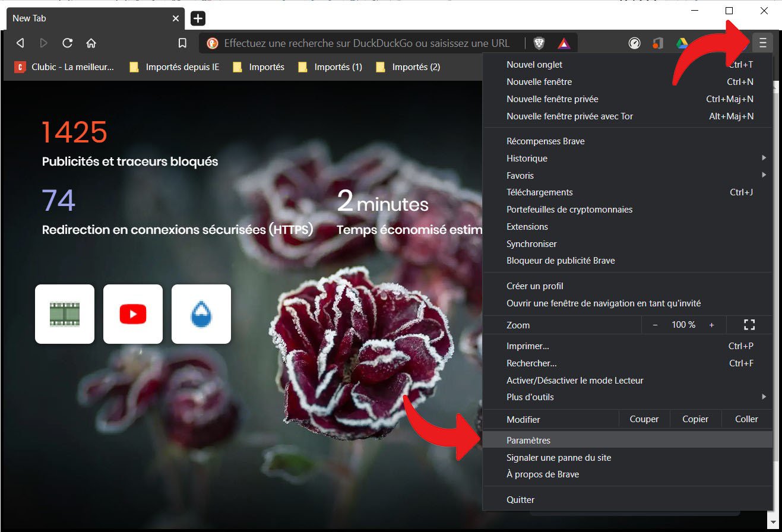Decrease zoom with the minus button
Viewport: 782px width, 532px height.
(655, 325)
